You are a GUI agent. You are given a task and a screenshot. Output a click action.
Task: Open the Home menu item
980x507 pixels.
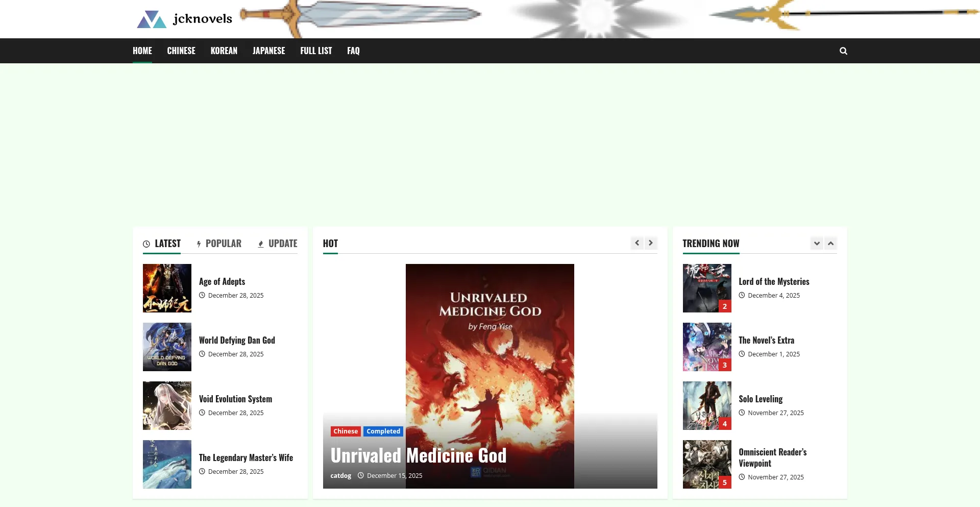[142, 51]
